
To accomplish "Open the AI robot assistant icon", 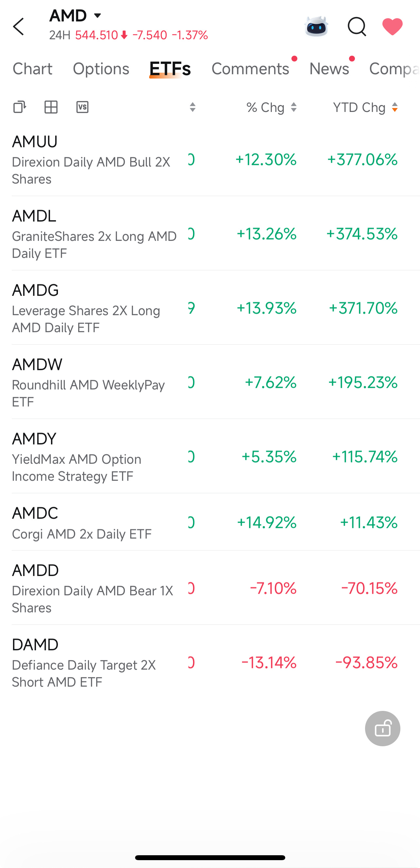I will pyautogui.click(x=316, y=26).
